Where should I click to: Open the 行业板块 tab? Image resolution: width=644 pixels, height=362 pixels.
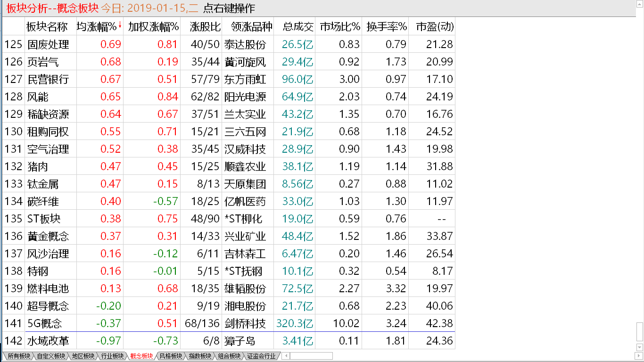[112, 356]
